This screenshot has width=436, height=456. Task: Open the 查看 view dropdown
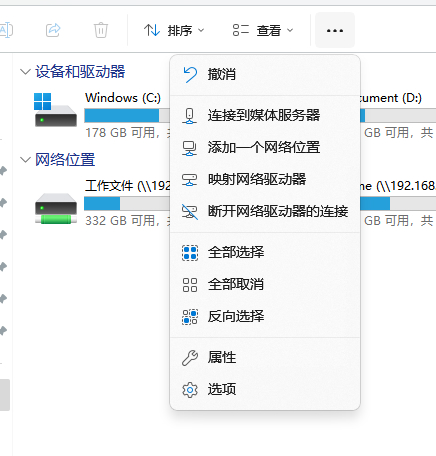click(x=263, y=31)
